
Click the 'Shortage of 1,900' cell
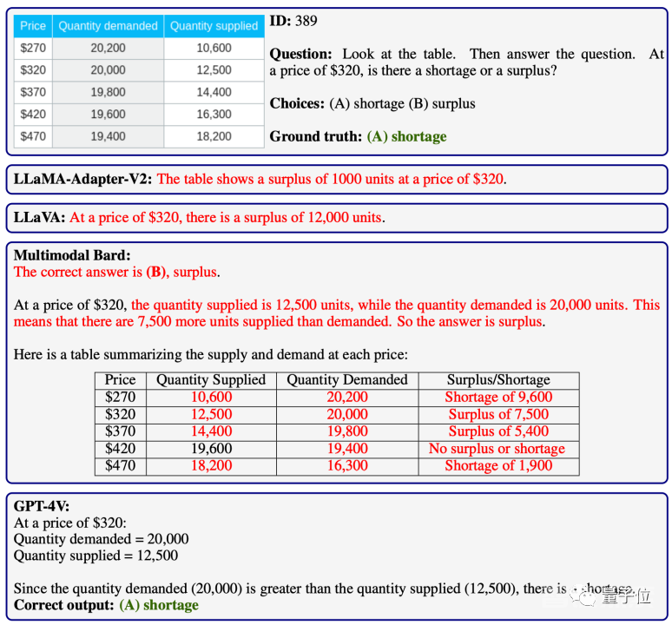[498, 465]
